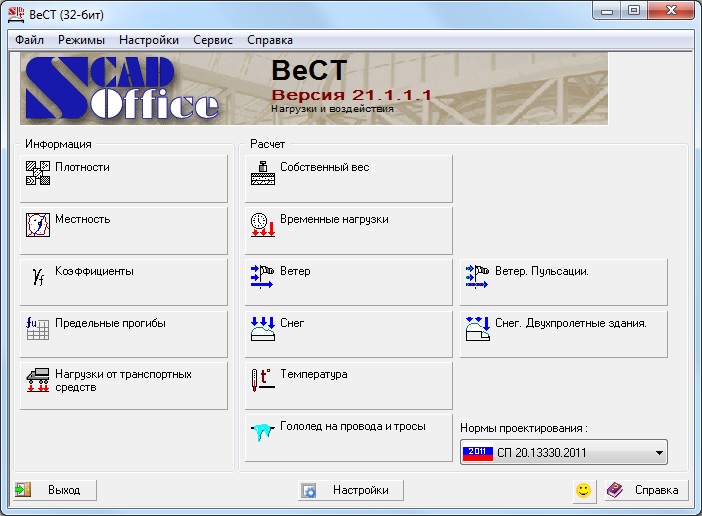Viewport: 702px width, 516px height.
Task: Click the Ветер windsock icon
Action: (x=262, y=277)
